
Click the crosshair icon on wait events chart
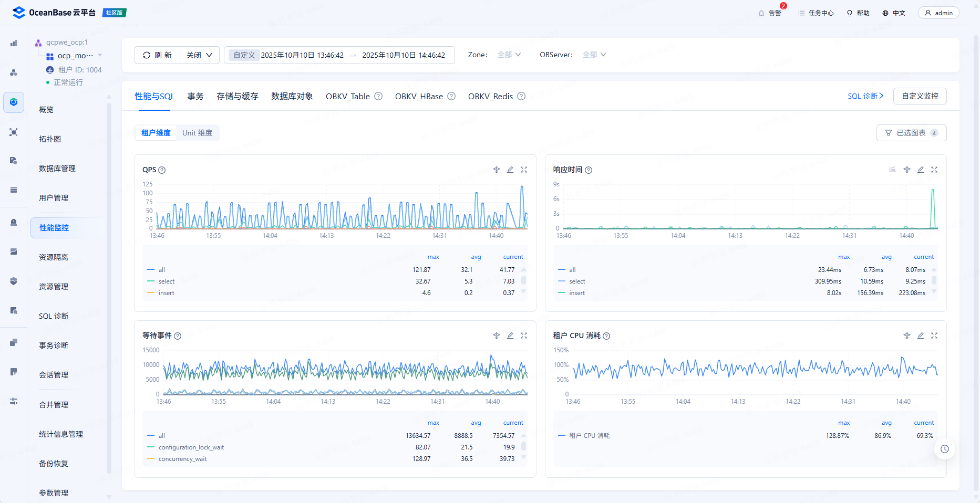click(497, 336)
